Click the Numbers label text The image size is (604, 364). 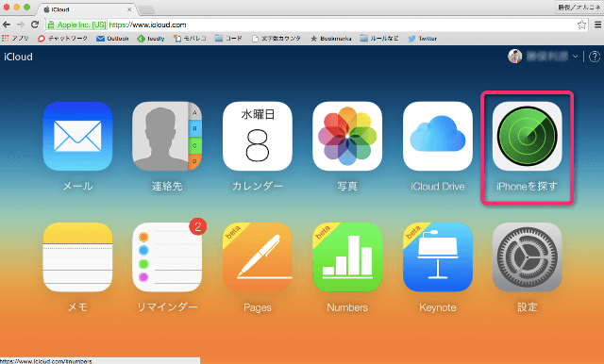(x=347, y=307)
